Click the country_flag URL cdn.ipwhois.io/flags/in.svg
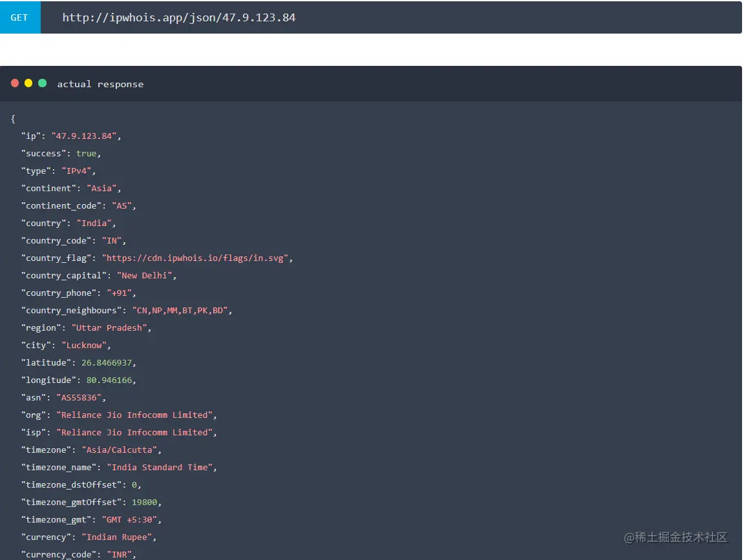This screenshot has height=560, width=744. pos(195,258)
